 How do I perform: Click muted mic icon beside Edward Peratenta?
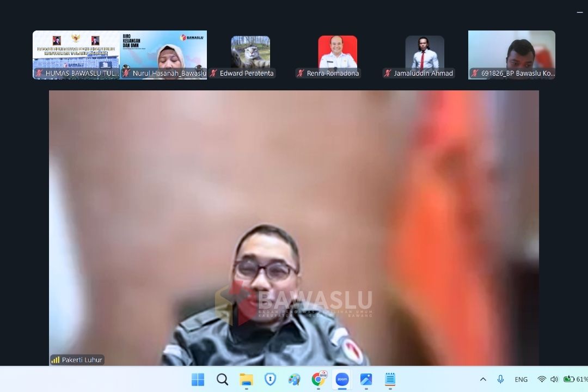[x=213, y=73]
